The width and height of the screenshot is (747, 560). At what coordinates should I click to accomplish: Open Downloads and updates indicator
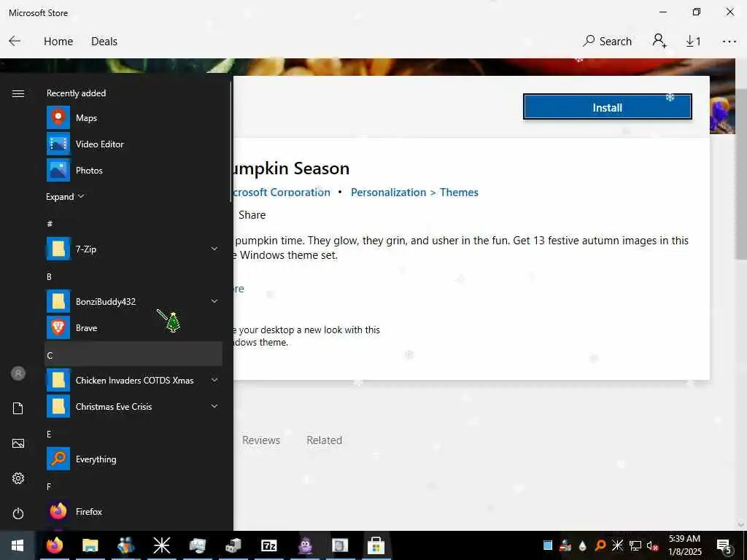click(693, 42)
